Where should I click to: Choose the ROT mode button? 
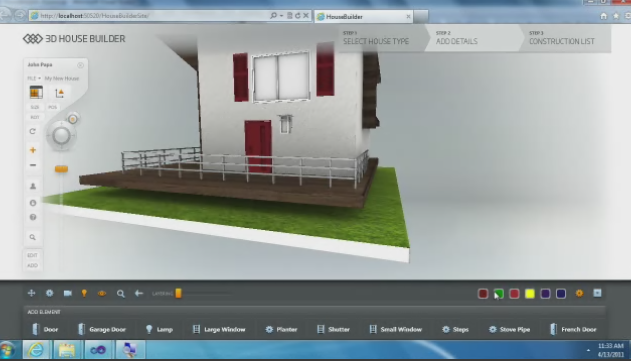[35, 117]
